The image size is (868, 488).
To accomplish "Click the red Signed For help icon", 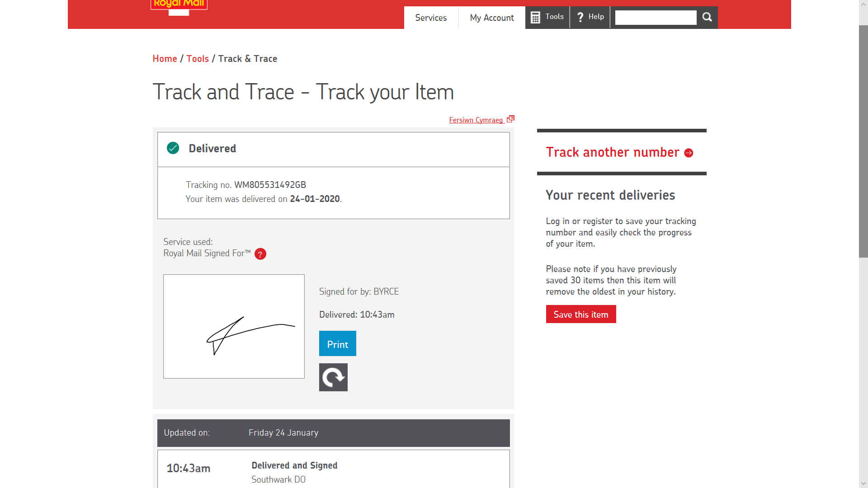I will (260, 254).
